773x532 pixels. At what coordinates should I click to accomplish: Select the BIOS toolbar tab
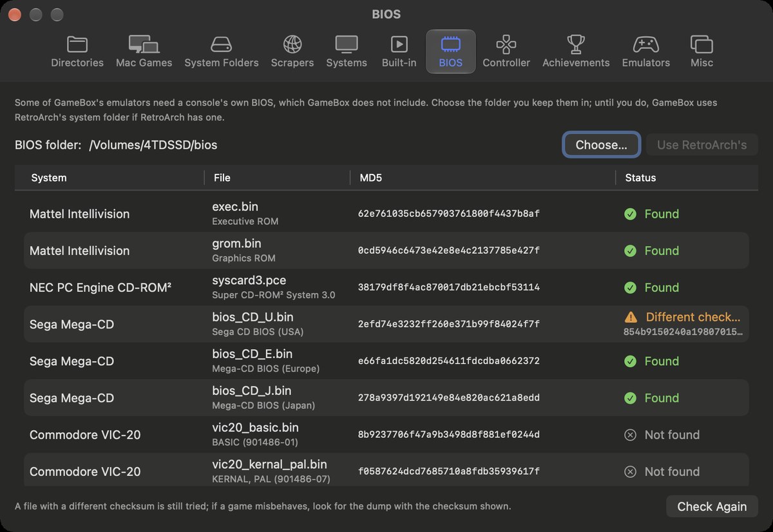pyautogui.click(x=451, y=52)
